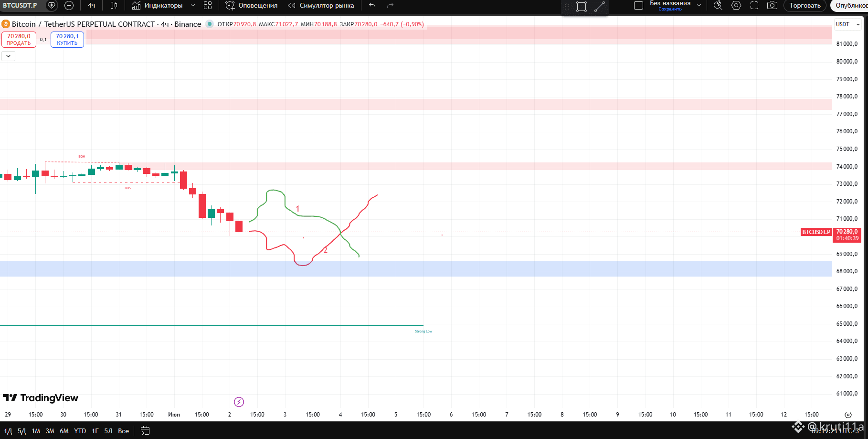The height and width of the screenshot is (439, 868).
Task: Add a symbol with the plus circle icon
Action: point(69,5)
